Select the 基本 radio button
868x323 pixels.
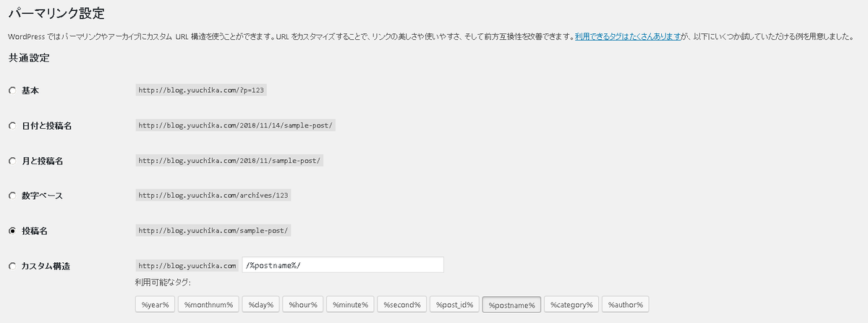click(12, 91)
